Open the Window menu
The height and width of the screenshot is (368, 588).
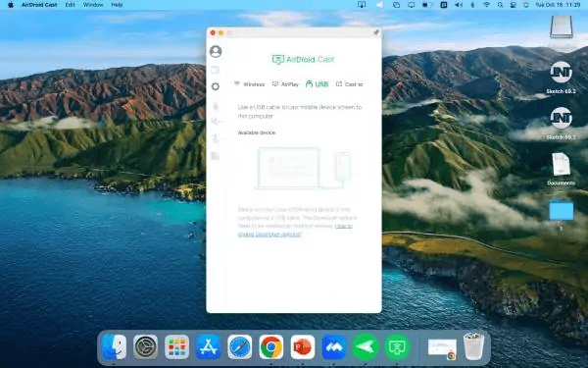coord(93,5)
